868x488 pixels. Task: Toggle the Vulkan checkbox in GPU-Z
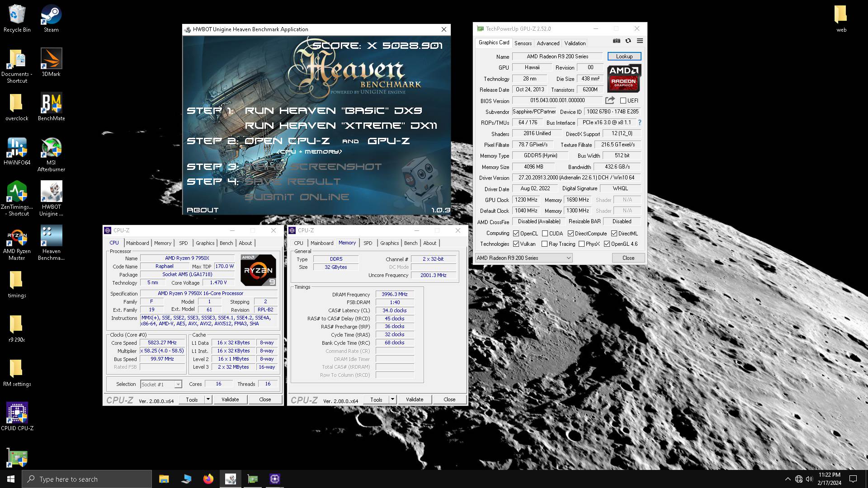coord(516,244)
